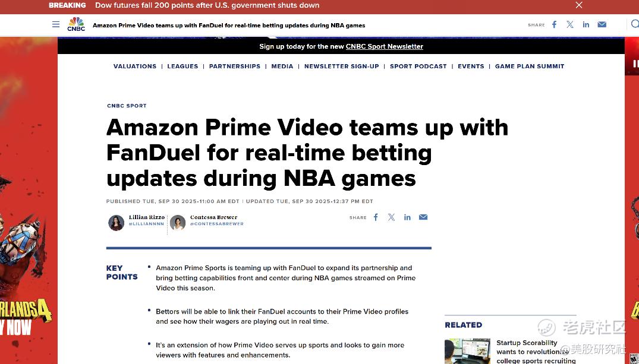
Task: Open the hamburger navigation menu
Action: pos(56,24)
